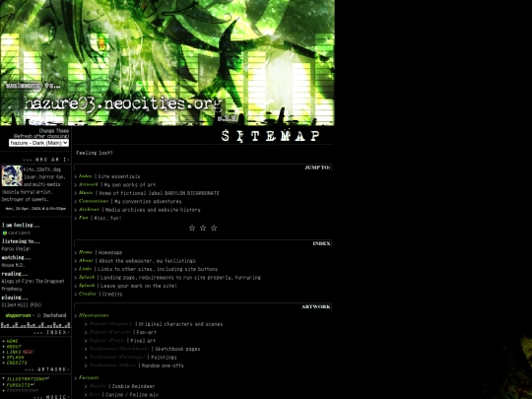Image resolution: width=532 pixels, height=399 pixels.
Task: Click the 'Media archives and website history' text
Action: [x=153, y=210]
